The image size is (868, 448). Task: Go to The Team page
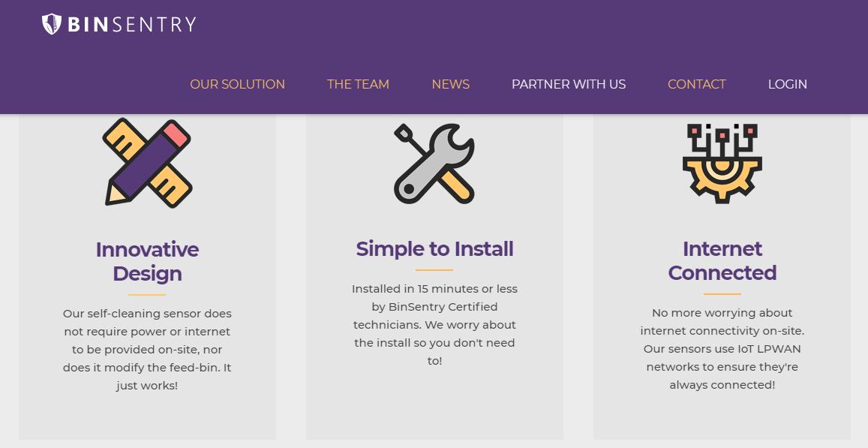(358, 84)
